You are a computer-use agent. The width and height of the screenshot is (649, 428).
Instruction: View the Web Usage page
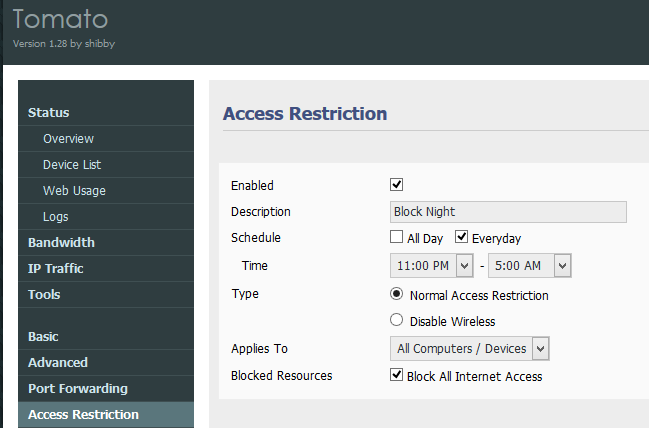coord(75,191)
